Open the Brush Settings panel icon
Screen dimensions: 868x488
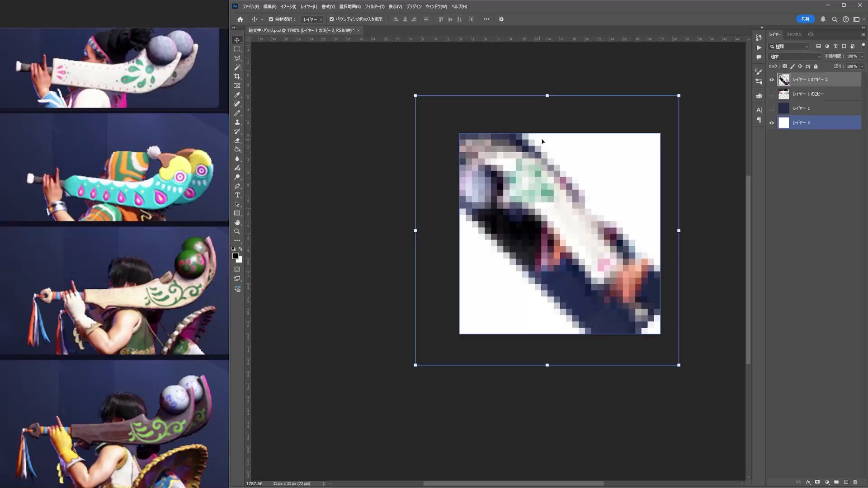759,71
